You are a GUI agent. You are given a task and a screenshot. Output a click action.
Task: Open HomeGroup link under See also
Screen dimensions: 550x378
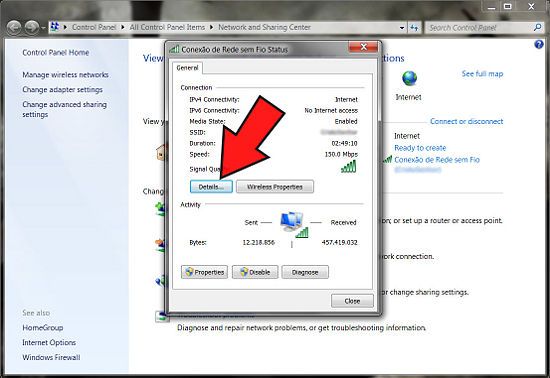42,328
